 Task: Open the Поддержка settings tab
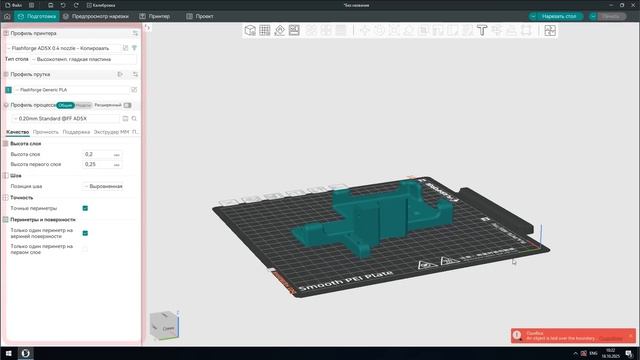coord(76,132)
